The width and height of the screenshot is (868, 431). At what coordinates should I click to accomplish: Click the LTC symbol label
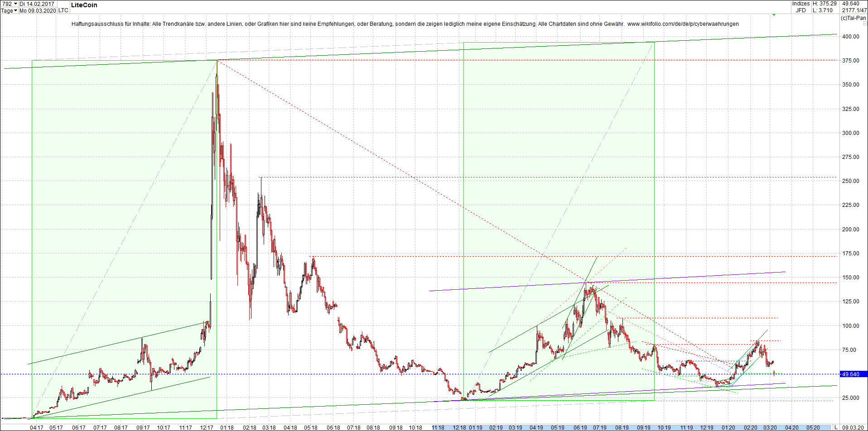click(63, 10)
